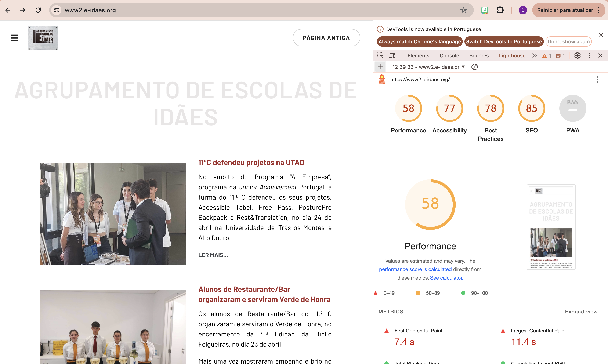The image size is (608, 364).
Task: Select Always match Chrome's language
Action: (419, 41)
